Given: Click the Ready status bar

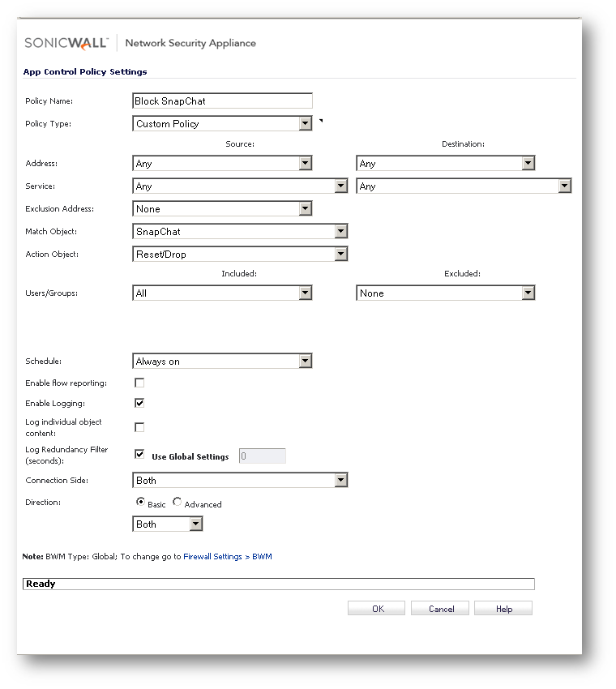Looking at the screenshot, I should (x=279, y=584).
